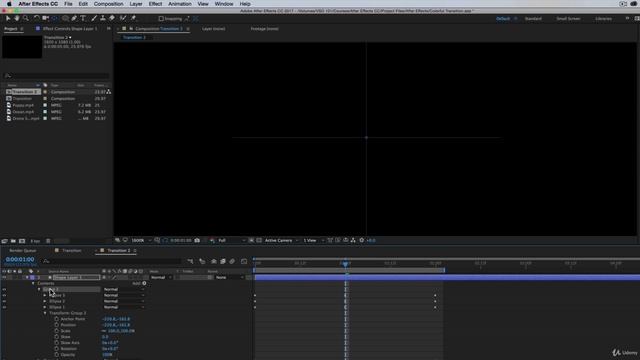Viewport: 640px width, 360px height.
Task: Collapse the Group 3 arrow
Action: coord(39,289)
